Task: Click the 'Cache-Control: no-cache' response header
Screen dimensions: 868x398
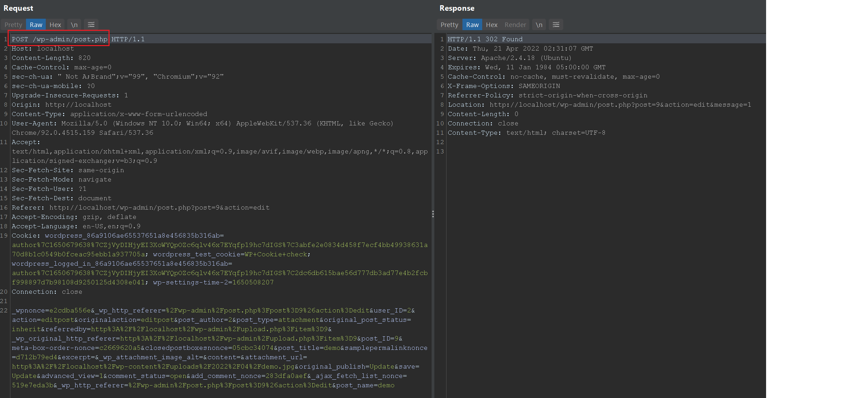Action: pyautogui.click(x=554, y=77)
